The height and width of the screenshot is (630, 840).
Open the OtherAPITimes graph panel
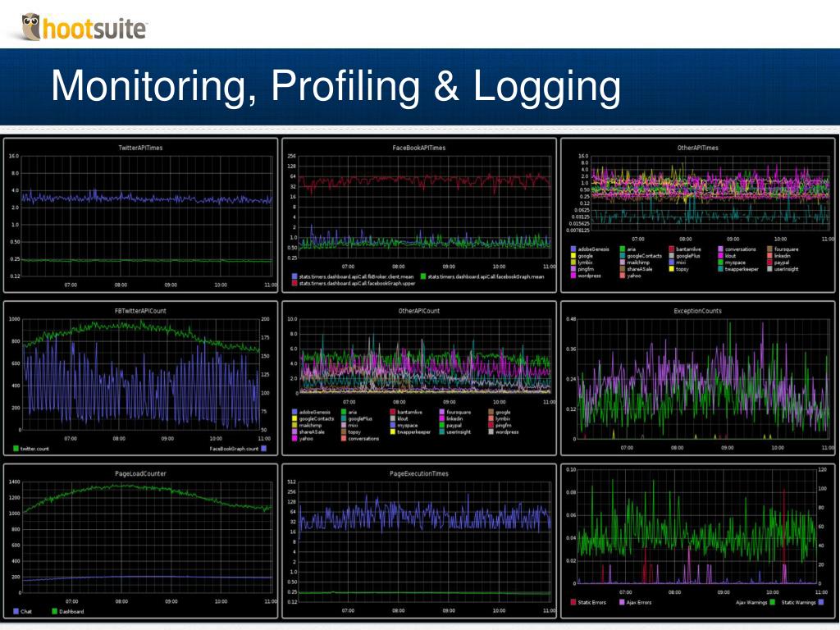click(697, 215)
